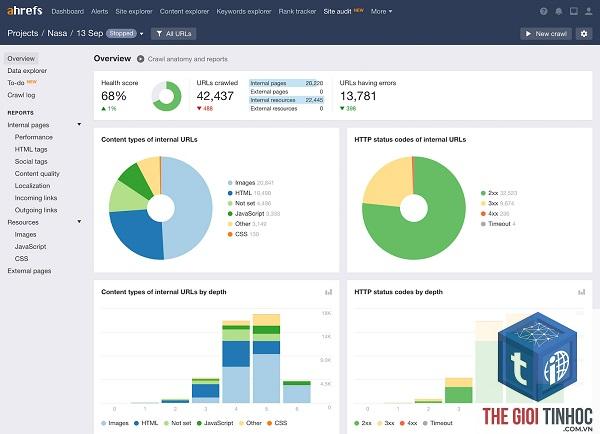
Task: Click the External pages count row
Action: coord(287,91)
